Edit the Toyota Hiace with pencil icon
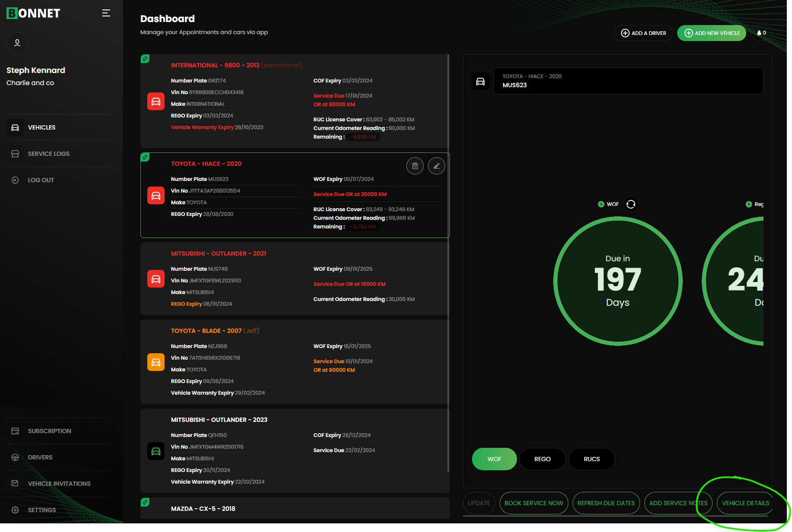Screen dimensions: 792x532 [437, 166]
